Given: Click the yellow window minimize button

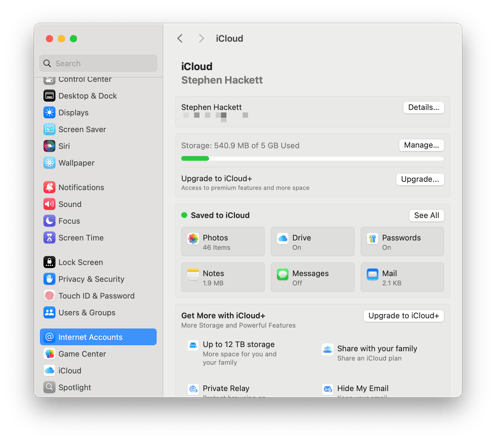Looking at the screenshot, I should point(62,39).
